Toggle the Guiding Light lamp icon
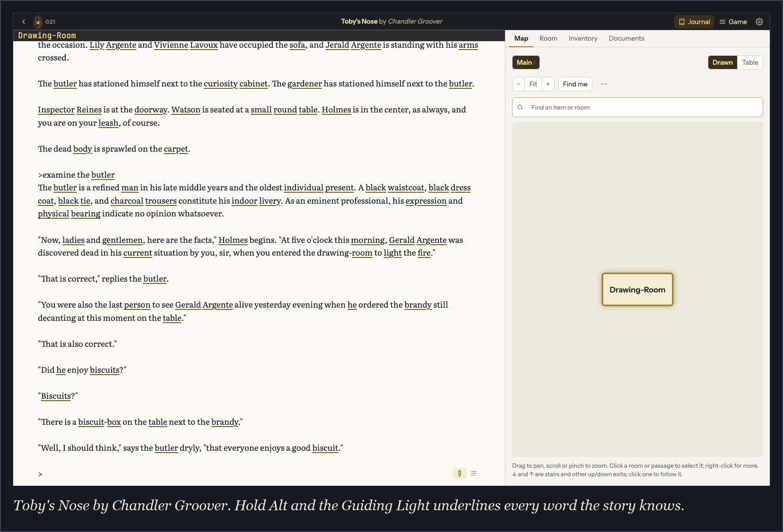The width and height of the screenshot is (783, 532). coord(459,473)
